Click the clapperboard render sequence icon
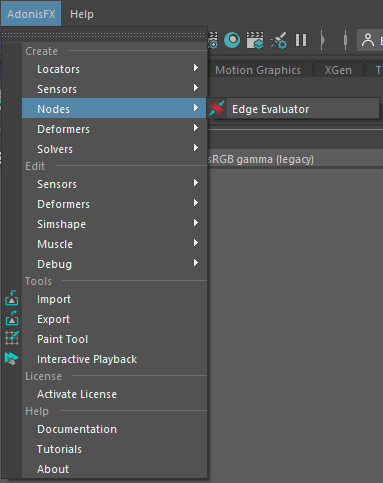This screenshot has height=483, width=383. [x=255, y=40]
